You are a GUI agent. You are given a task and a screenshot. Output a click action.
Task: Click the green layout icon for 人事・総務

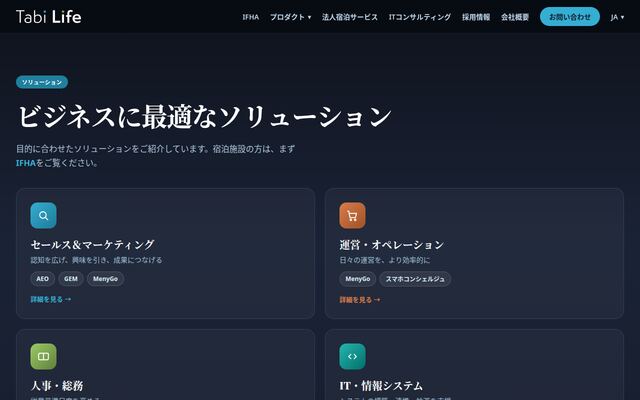[43, 356]
